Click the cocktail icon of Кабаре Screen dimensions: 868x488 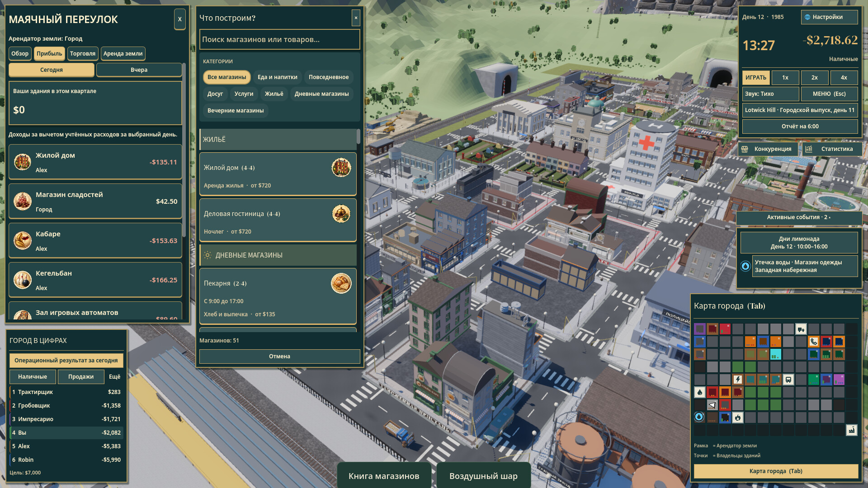22,240
